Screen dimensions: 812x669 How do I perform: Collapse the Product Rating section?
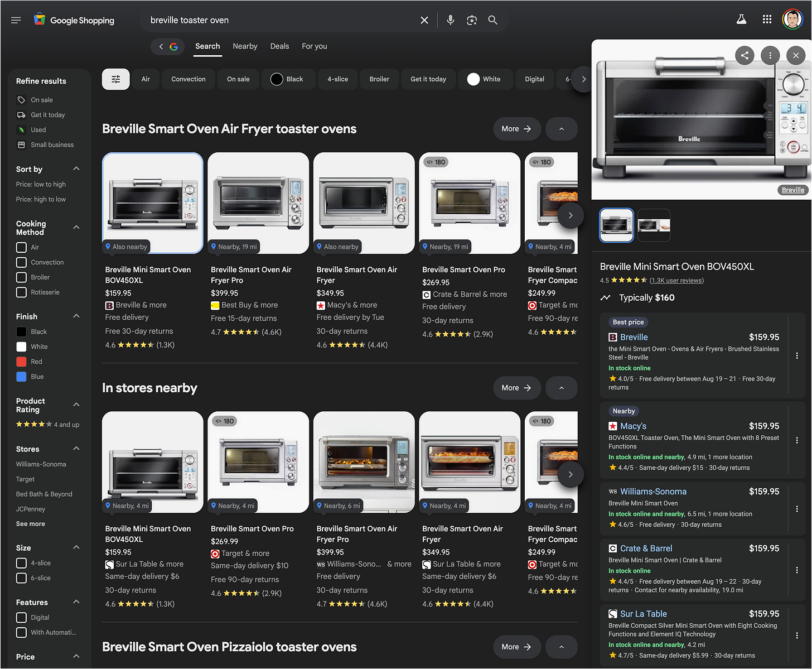pos(76,405)
